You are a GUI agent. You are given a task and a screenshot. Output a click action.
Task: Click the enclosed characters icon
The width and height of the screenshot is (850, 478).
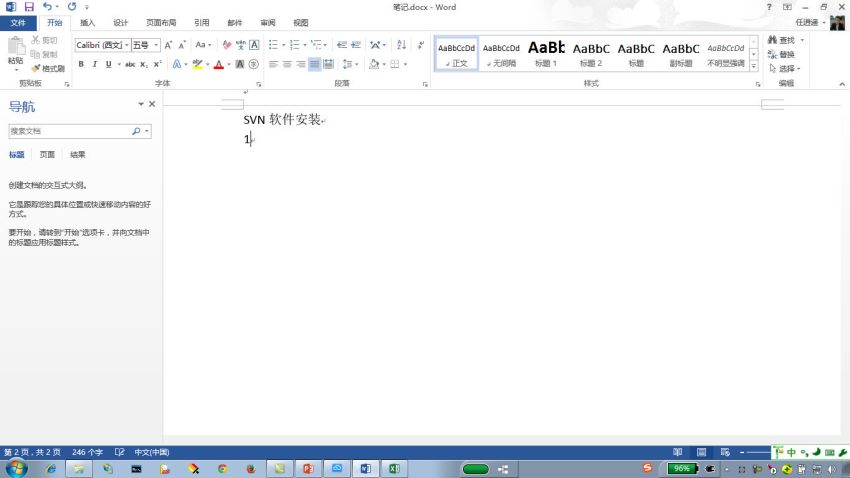tap(253, 64)
